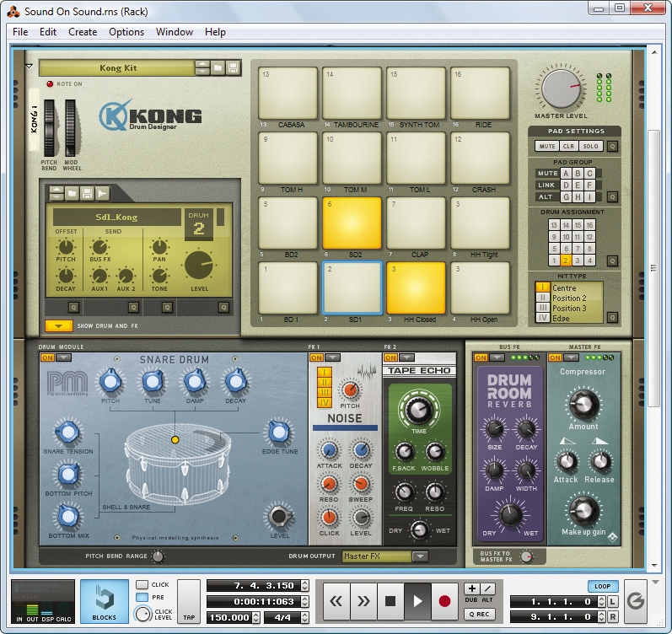This screenshot has height=634, width=672.
Task: Enable the metronome CLICK checkbox
Action: click(142, 584)
